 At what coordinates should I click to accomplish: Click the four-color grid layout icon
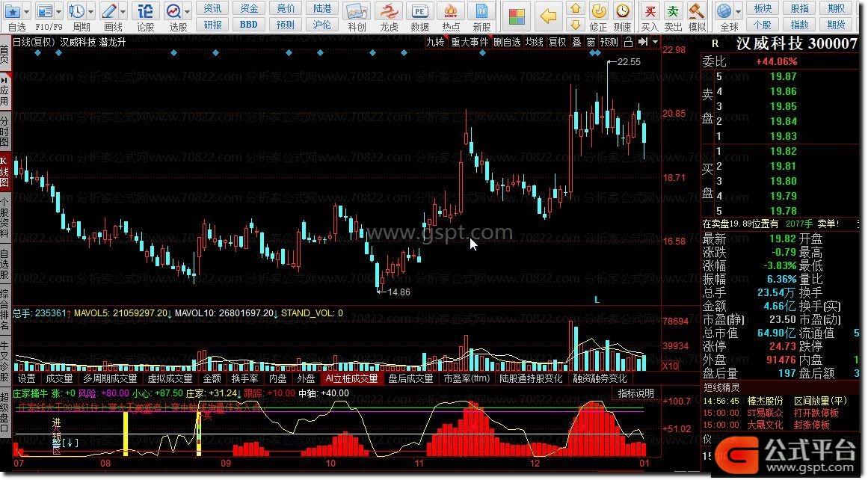(x=517, y=16)
